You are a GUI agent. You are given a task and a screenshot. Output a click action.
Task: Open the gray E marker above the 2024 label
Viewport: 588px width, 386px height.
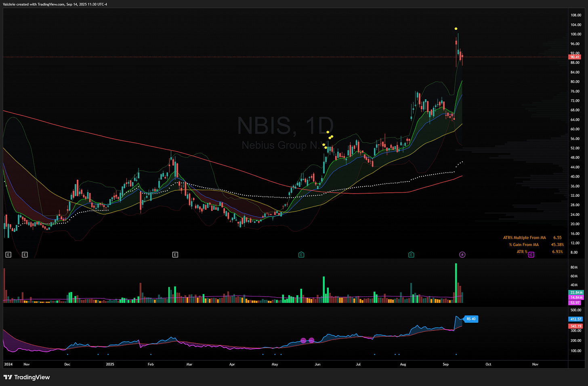click(8, 255)
